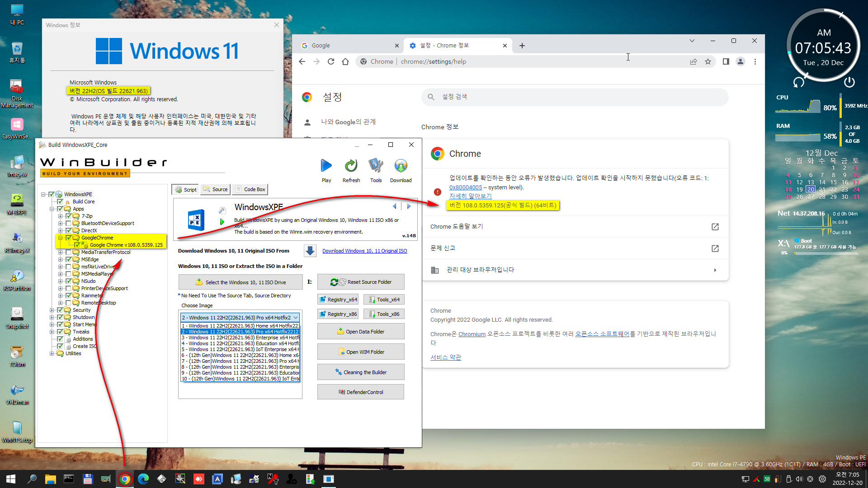Viewport: 868px width, 488px height.
Task: Go to Chrome home page button
Action: 345,61
